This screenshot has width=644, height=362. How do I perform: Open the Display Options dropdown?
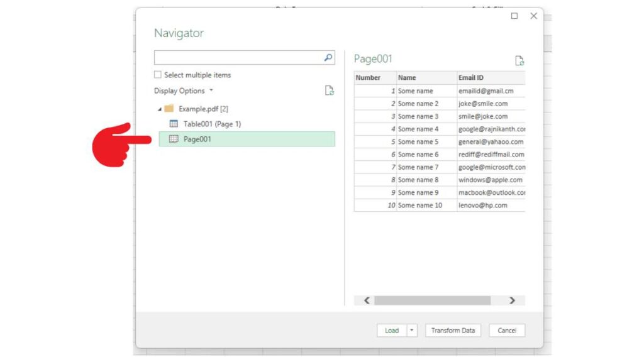click(x=210, y=90)
